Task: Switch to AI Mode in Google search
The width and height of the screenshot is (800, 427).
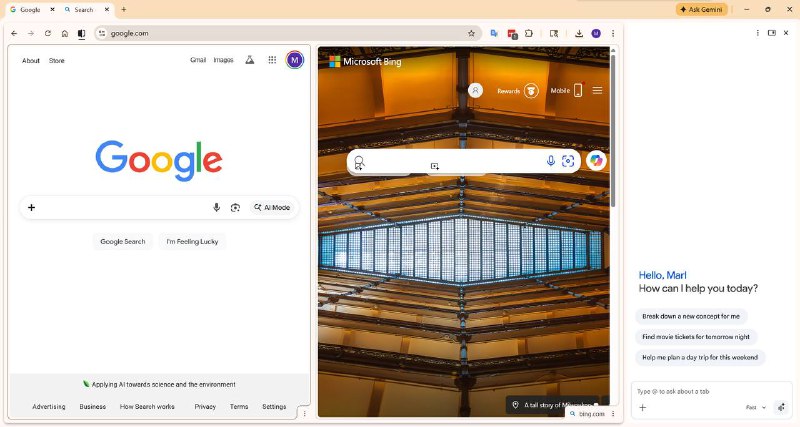Action: (x=272, y=208)
